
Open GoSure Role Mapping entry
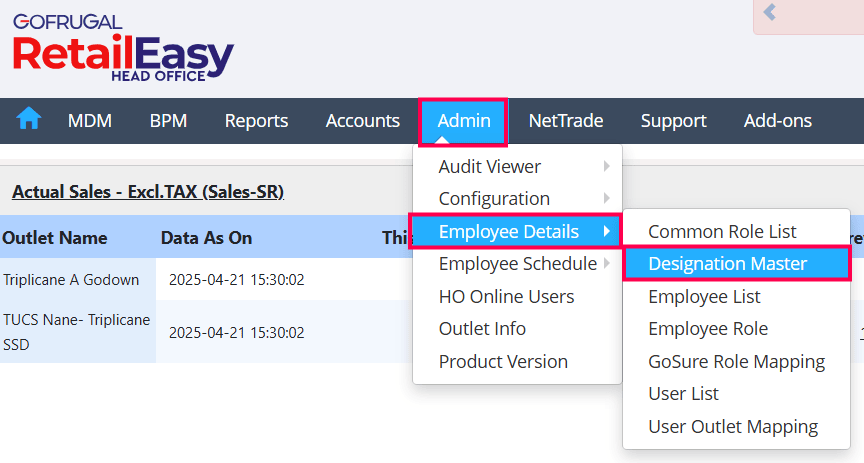[736, 362]
